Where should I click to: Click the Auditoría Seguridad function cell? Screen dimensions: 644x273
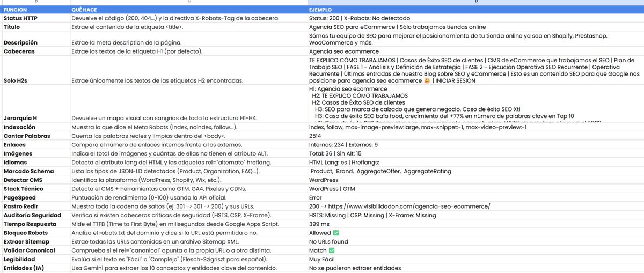[35, 215]
